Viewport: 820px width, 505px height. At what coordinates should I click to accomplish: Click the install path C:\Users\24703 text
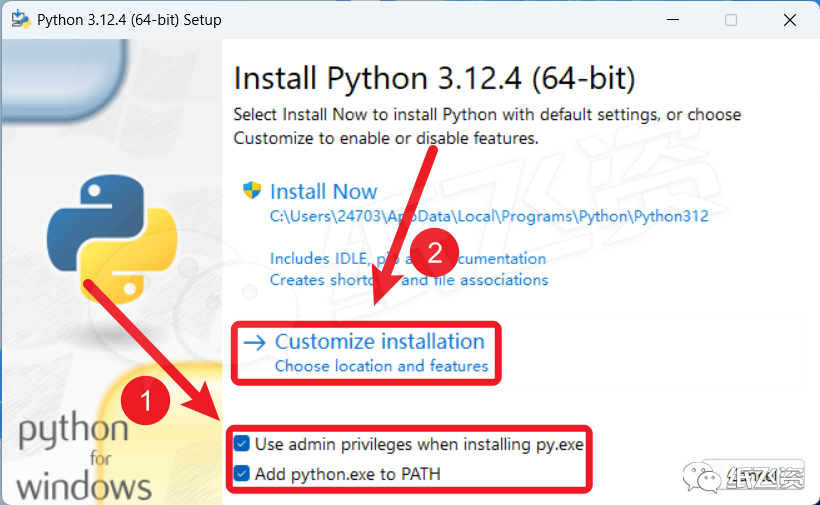pos(489,216)
